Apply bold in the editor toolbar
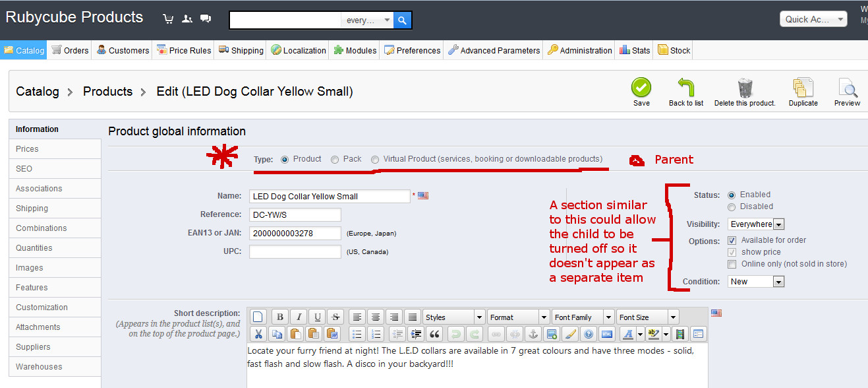868x388 pixels. tap(279, 317)
